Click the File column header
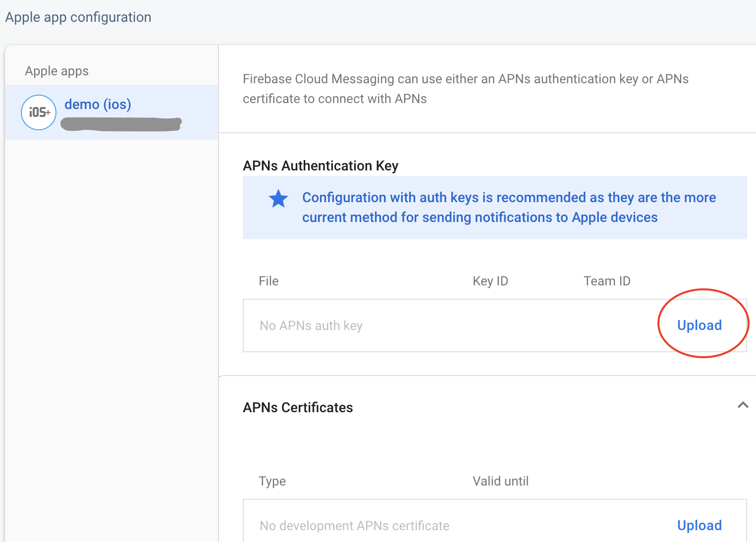756x542 pixels. [x=269, y=281]
